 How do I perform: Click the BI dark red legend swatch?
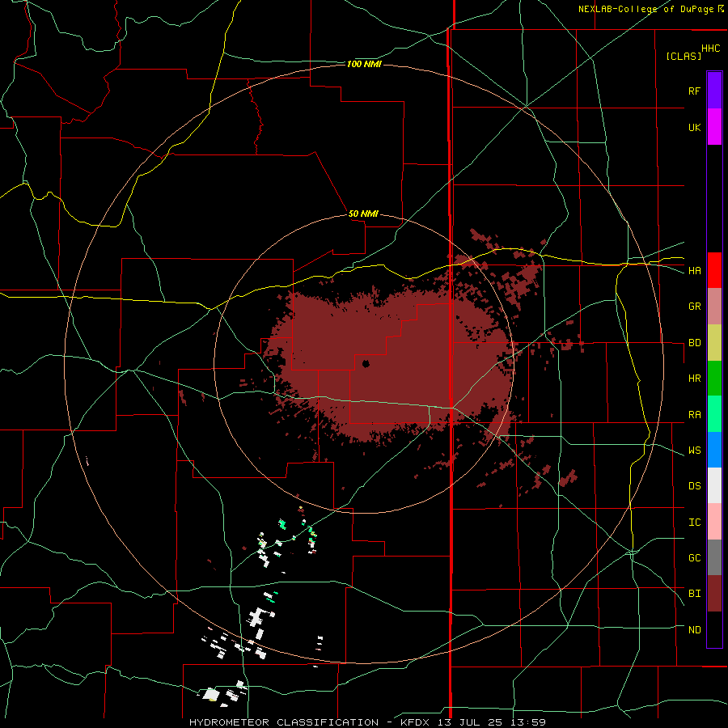tap(714, 594)
